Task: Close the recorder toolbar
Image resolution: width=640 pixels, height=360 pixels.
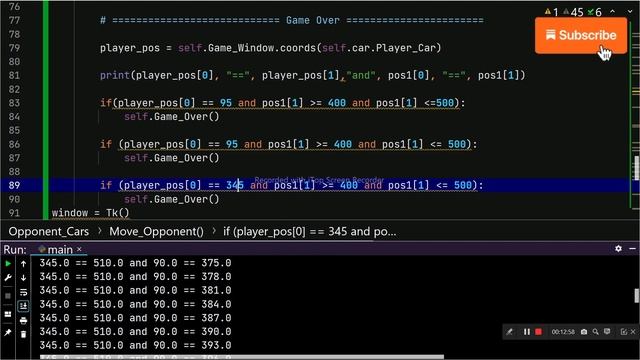Action: (x=633, y=332)
